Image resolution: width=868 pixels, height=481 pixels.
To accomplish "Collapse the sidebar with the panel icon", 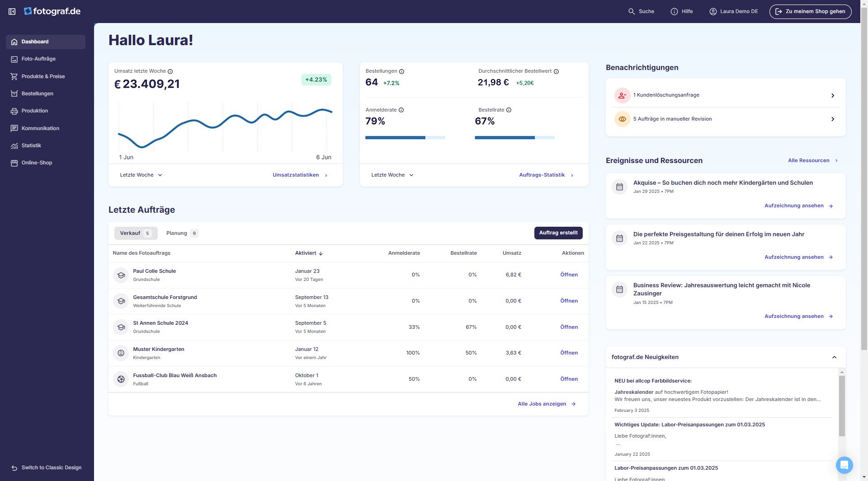I will pos(12,11).
